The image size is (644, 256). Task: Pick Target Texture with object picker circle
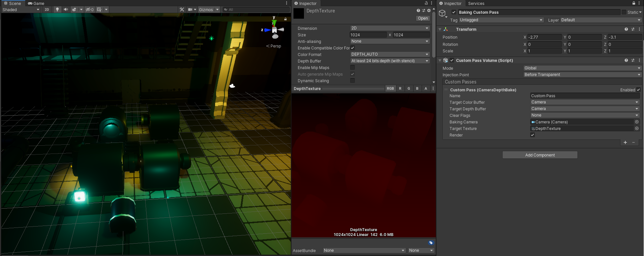coord(637,128)
